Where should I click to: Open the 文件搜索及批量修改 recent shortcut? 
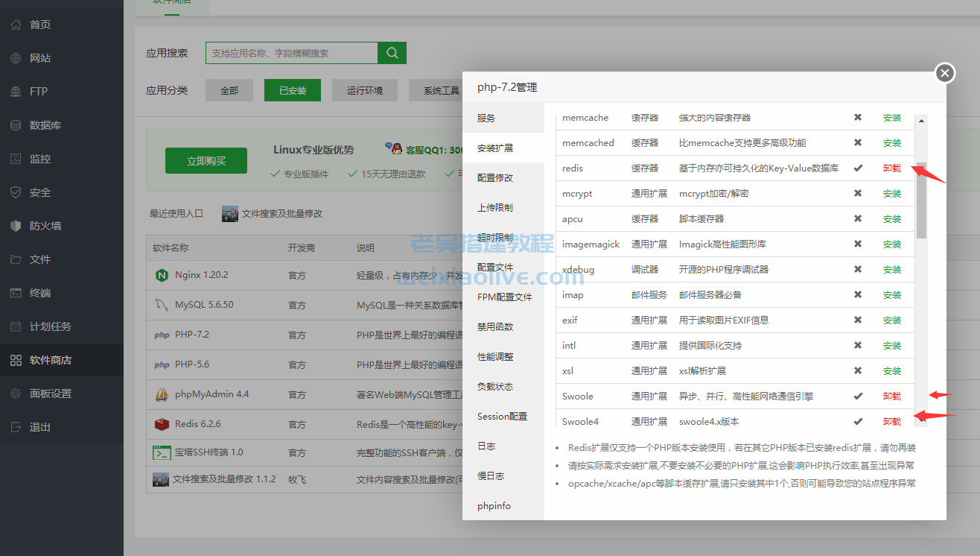pos(273,213)
